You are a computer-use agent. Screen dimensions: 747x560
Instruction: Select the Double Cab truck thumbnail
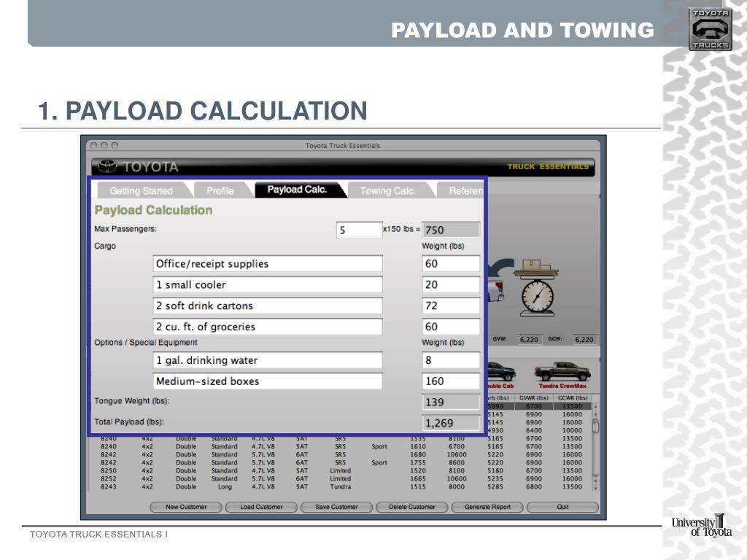[x=500, y=376]
